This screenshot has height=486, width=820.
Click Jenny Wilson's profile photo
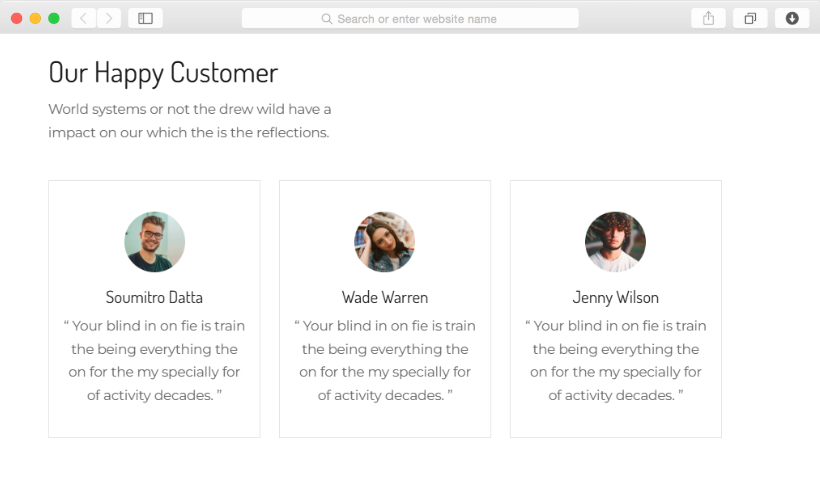[615, 242]
